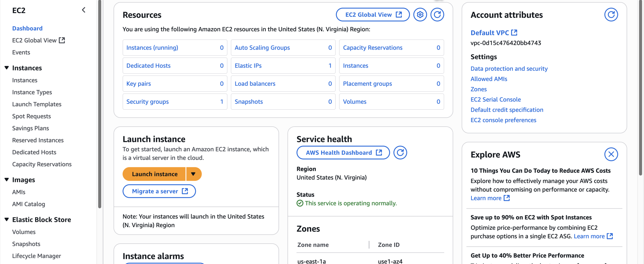Click the Launch instance orange button
Viewport: 644px width, 264px height.
pos(154,174)
